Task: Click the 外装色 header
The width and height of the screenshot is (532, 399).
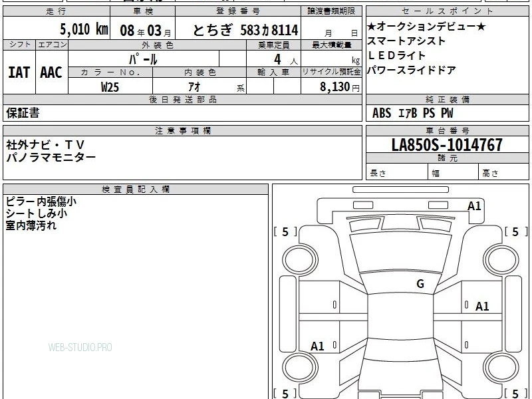Action: (x=157, y=45)
